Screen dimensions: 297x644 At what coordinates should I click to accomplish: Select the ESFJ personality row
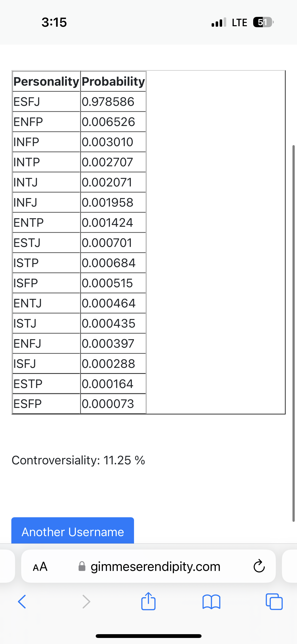point(79,102)
